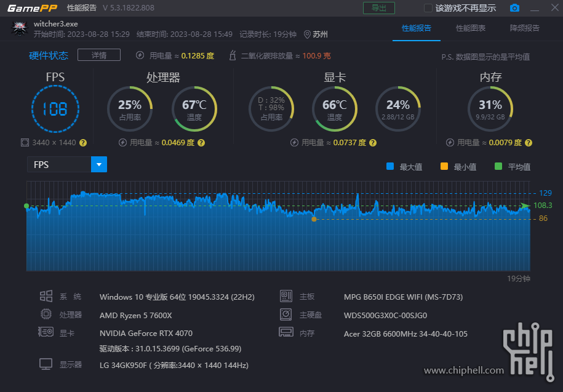This screenshot has height=392, width=563.
Task: Click the 86 minimum value label
Action: [x=543, y=218]
